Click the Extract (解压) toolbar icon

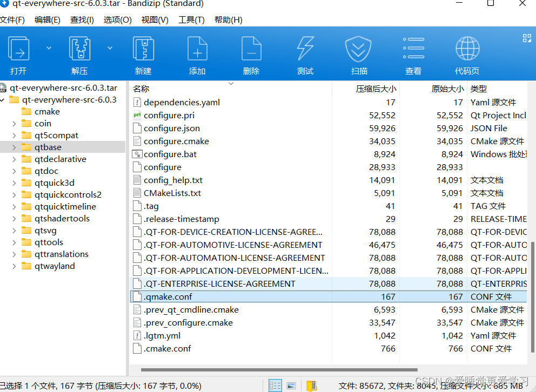pos(79,49)
